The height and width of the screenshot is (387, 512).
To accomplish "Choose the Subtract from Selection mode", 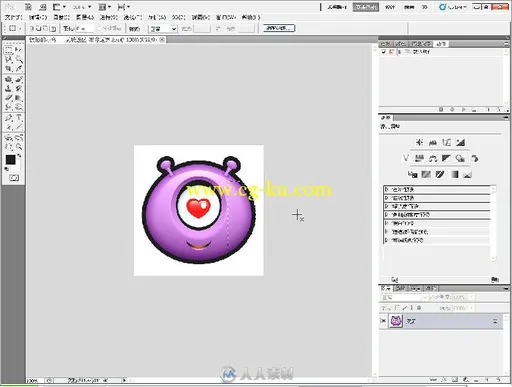I will coord(46,29).
